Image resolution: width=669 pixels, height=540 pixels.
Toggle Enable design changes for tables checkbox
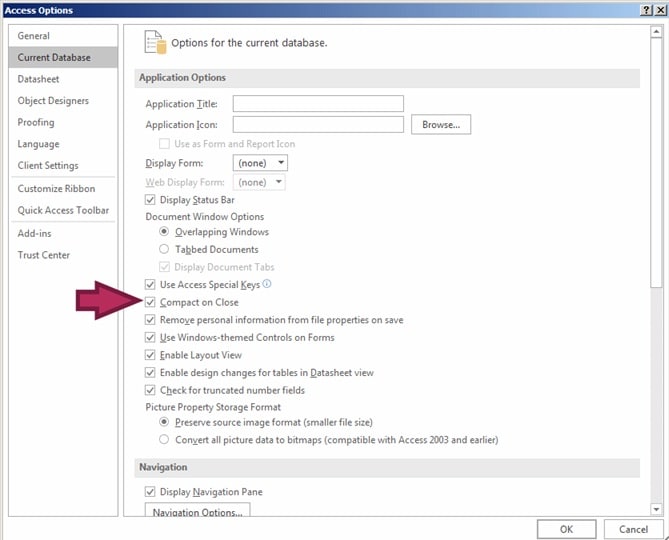pyautogui.click(x=150, y=373)
